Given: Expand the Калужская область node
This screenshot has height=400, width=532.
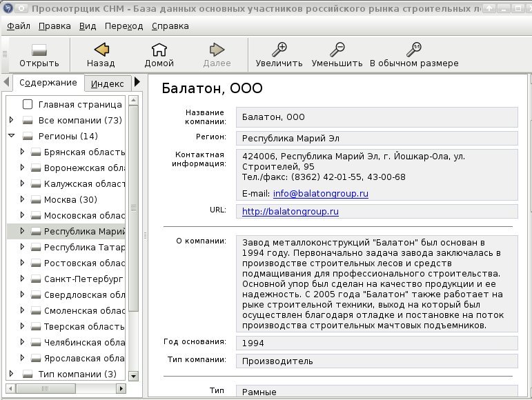Looking at the screenshot, I should pyautogui.click(x=22, y=183).
